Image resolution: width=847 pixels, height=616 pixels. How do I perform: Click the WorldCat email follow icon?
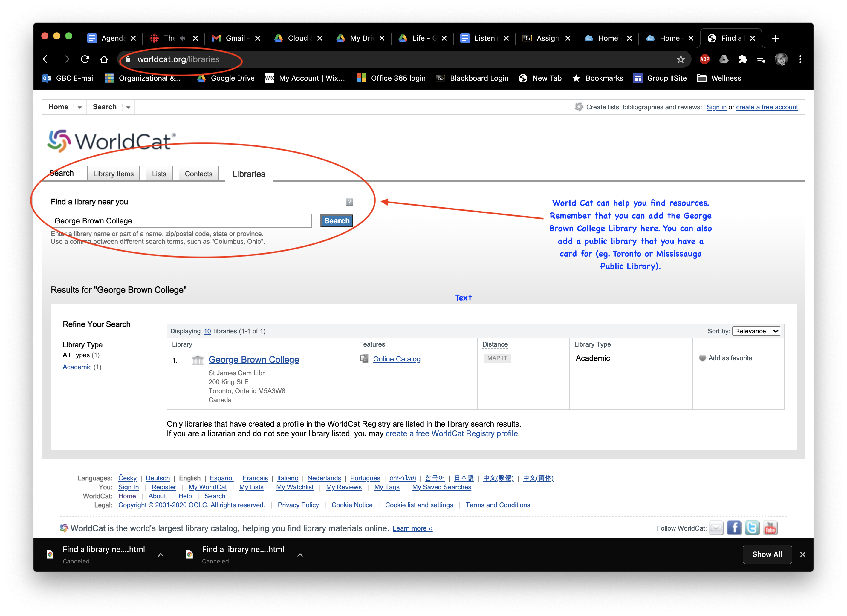[716, 528]
